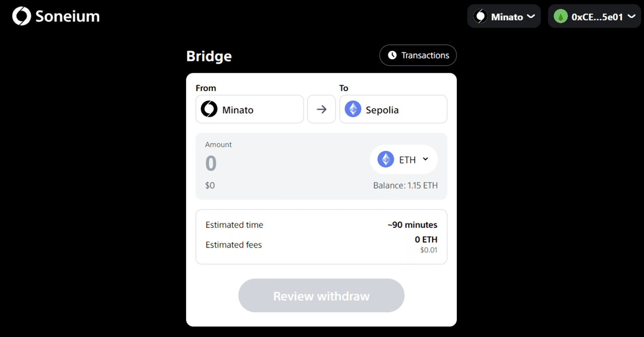This screenshot has width=644, height=337.
Task: Open the wallet address 0xCE...5e01 dropdown
Action: [x=597, y=17]
